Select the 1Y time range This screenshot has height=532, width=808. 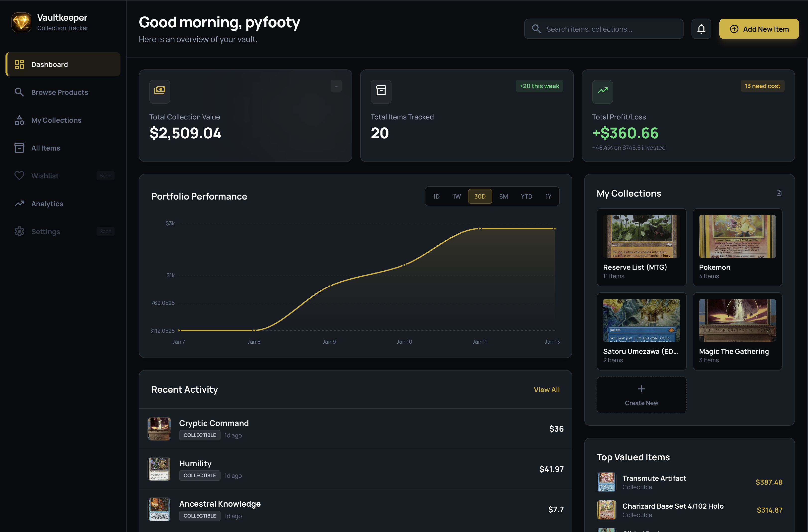[548, 196]
